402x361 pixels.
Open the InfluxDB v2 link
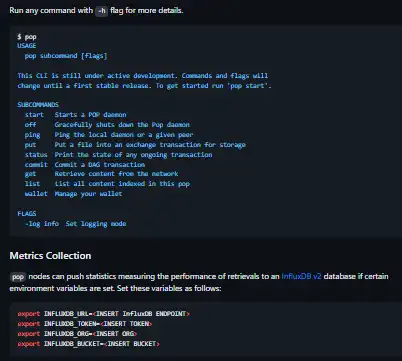click(301, 276)
